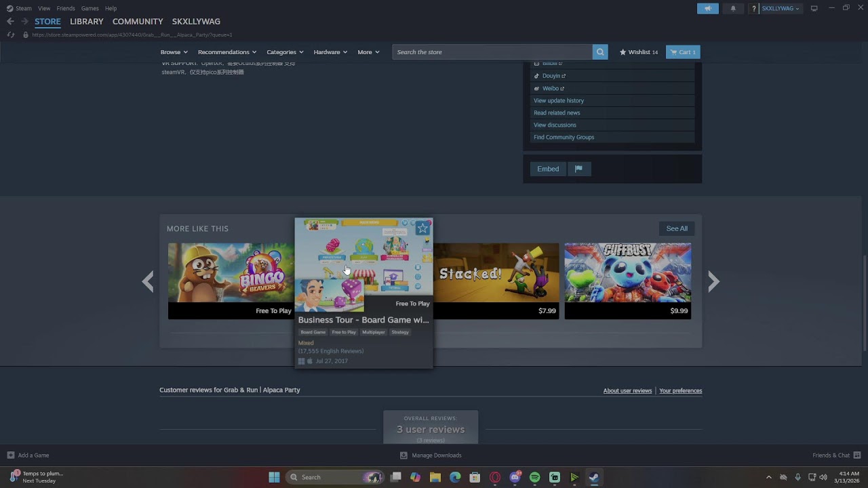
Task: Expand the Categories dropdown
Action: click(x=285, y=52)
